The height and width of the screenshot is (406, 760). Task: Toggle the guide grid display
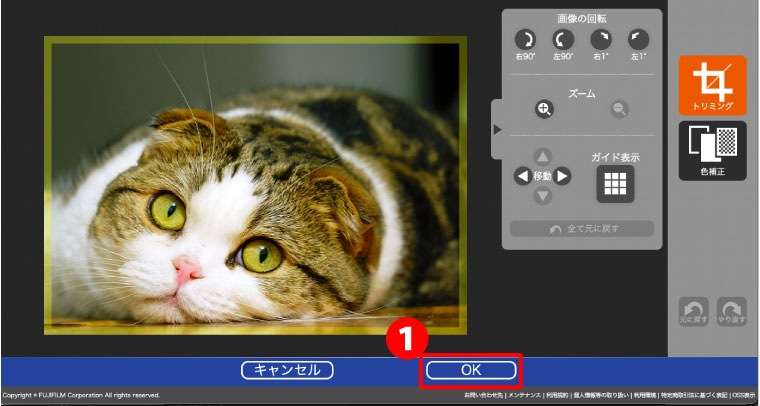(613, 183)
